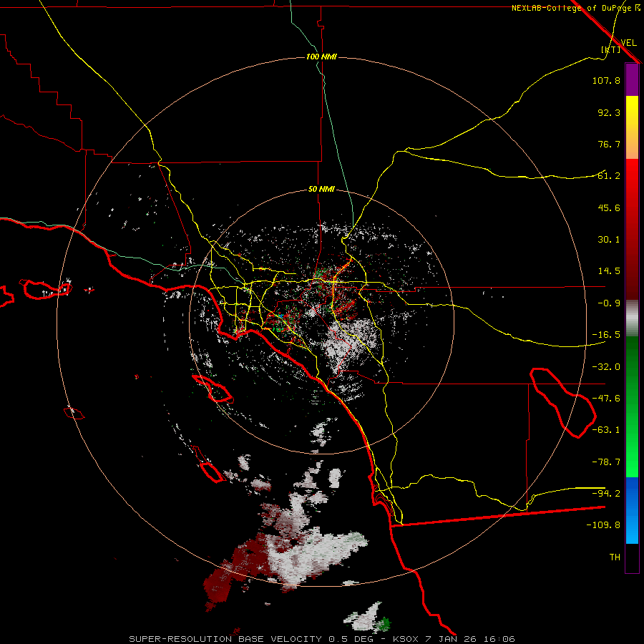Click the red island outline east of the radar
Viewport: 644px width, 644px height.
coord(563,403)
